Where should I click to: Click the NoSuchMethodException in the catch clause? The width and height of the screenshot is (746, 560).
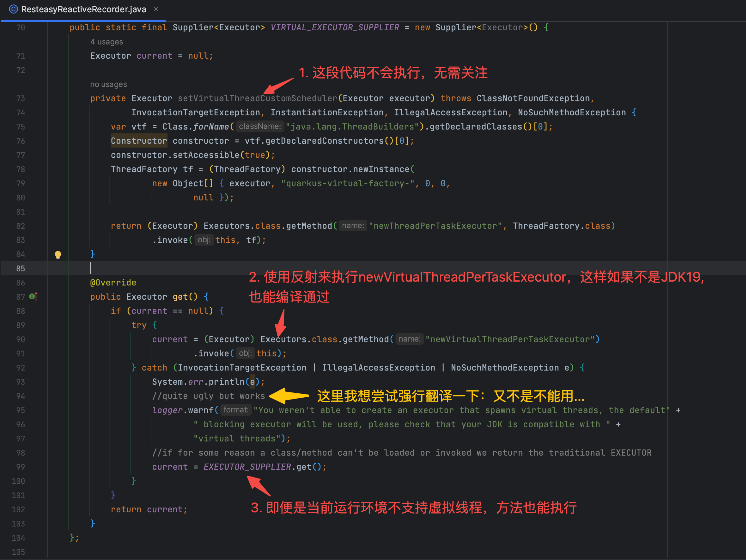coord(504,367)
